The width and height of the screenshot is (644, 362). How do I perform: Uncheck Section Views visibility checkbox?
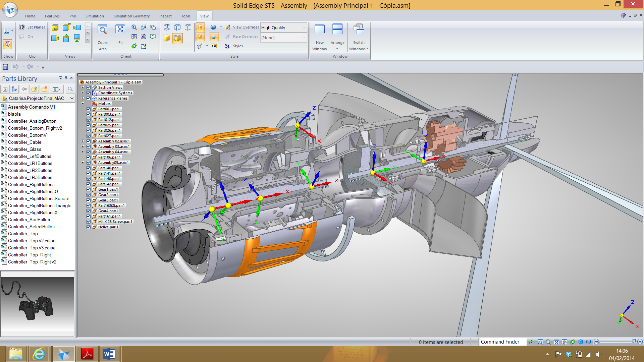point(89,87)
